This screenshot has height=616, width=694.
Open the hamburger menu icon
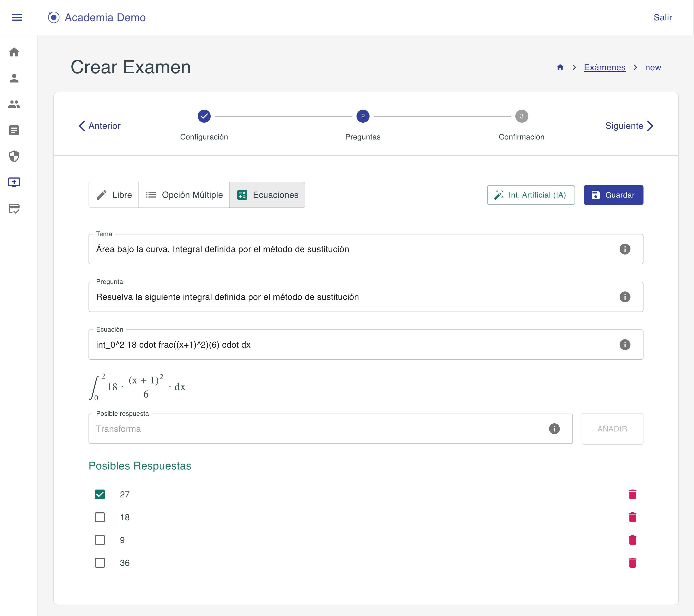point(17,17)
